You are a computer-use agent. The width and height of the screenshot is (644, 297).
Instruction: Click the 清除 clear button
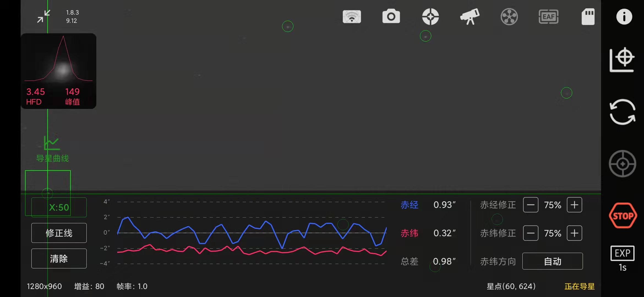point(59,258)
